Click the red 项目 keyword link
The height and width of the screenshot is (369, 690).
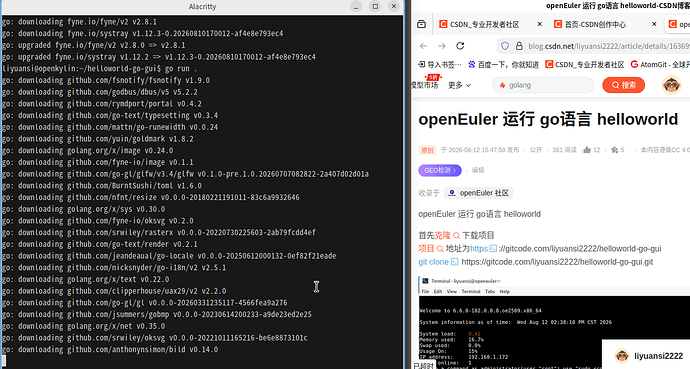click(426, 249)
